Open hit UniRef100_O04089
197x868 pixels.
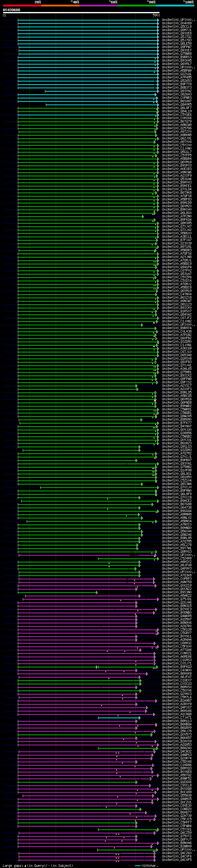point(177,23)
